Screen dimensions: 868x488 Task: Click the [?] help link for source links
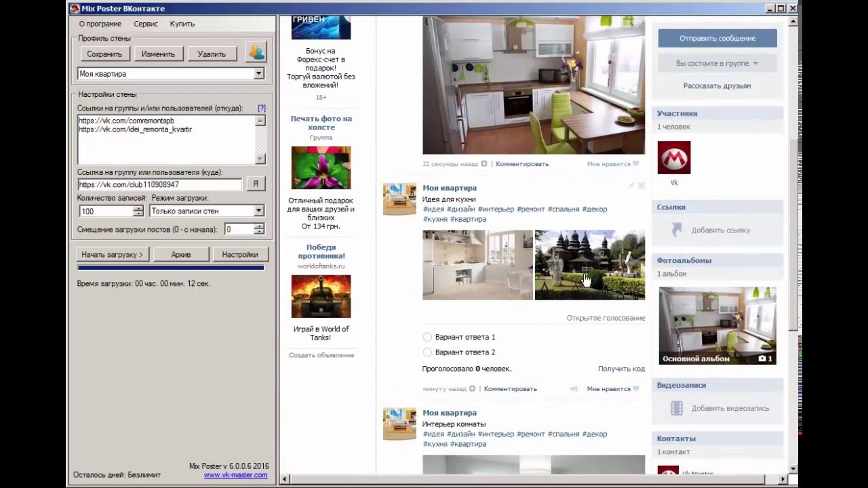(262, 108)
